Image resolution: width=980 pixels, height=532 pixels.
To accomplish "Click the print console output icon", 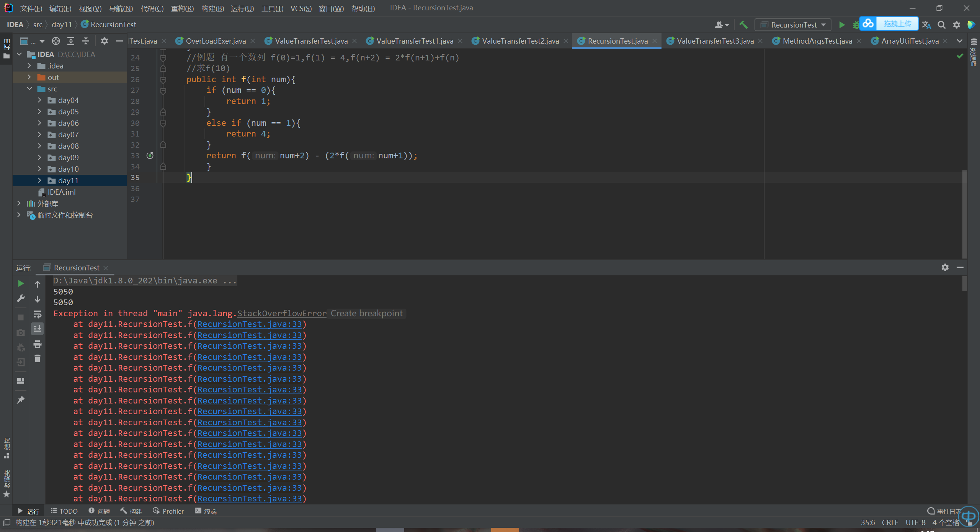I will coord(38,344).
